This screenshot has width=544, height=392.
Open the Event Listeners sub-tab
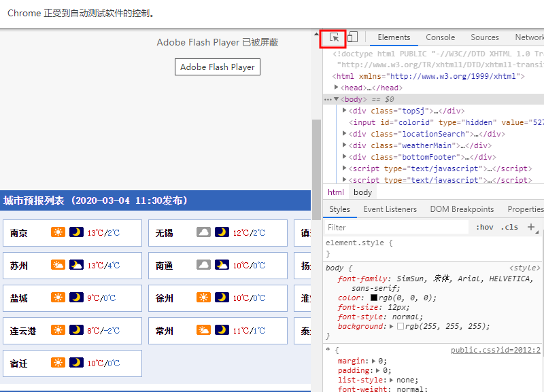pos(390,209)
